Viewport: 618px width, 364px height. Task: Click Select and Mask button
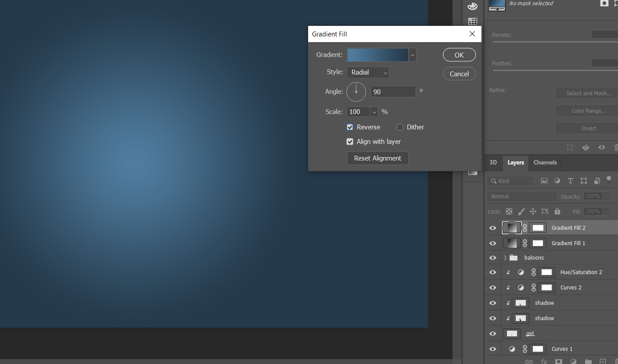tap(586, 93)
